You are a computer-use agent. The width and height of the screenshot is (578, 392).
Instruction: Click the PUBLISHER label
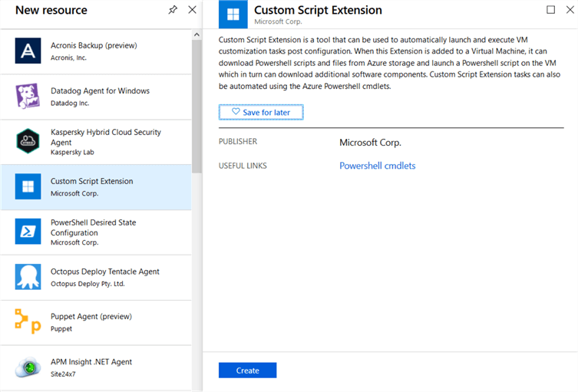(x=238, y=141)
